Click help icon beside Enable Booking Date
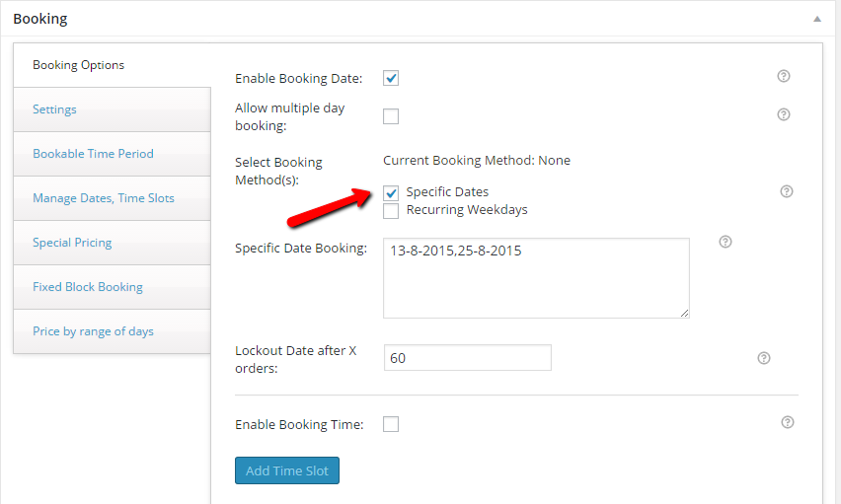Image resolution: width=841 pixels, height=504 pixels. [x=784, y=76]
